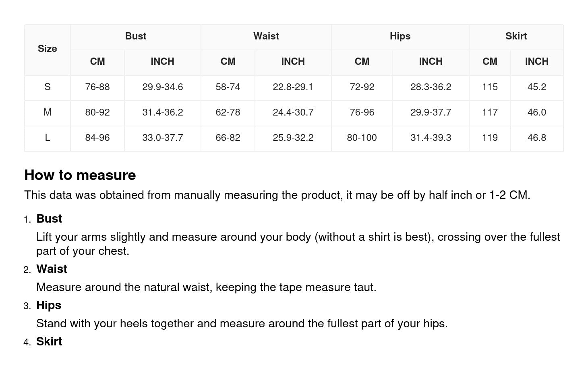Select the Waist table column header
This screenshot has height=374, width=588.
point(266,36)
